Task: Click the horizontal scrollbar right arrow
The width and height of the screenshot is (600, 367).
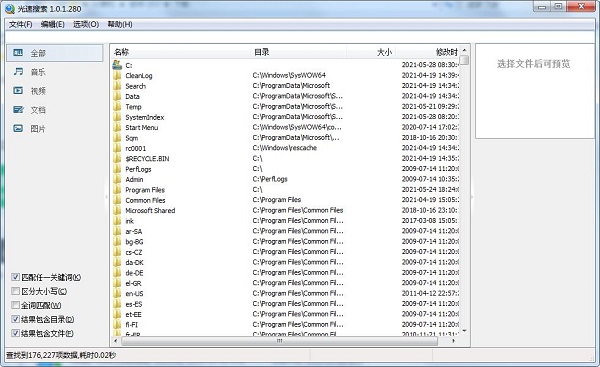Action: [x=453, y=341]
